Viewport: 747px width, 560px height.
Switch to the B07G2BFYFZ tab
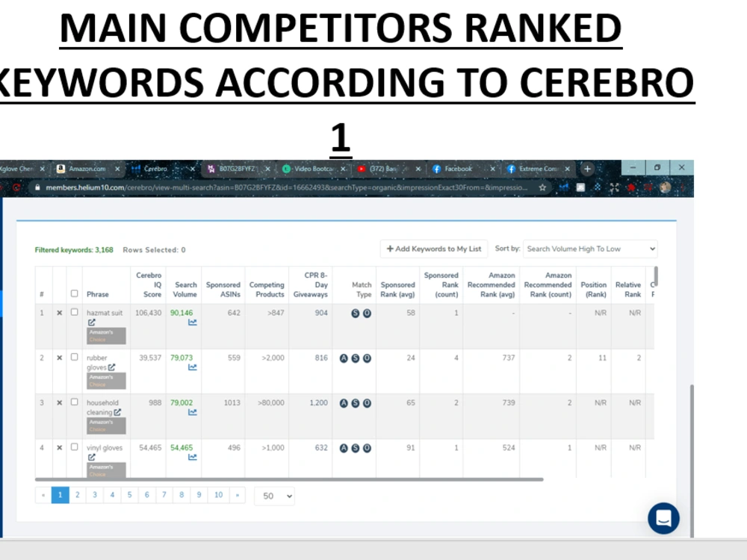pyautogui.click(x=237, y=169)
